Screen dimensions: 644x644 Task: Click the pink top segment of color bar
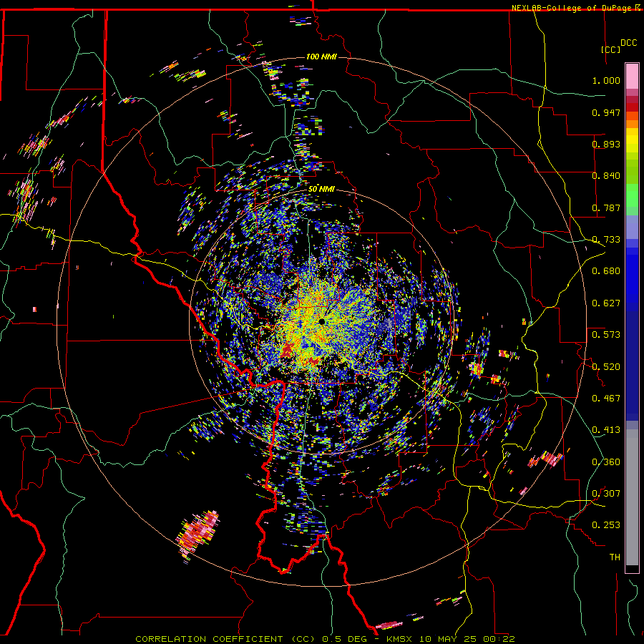(632, 76)
